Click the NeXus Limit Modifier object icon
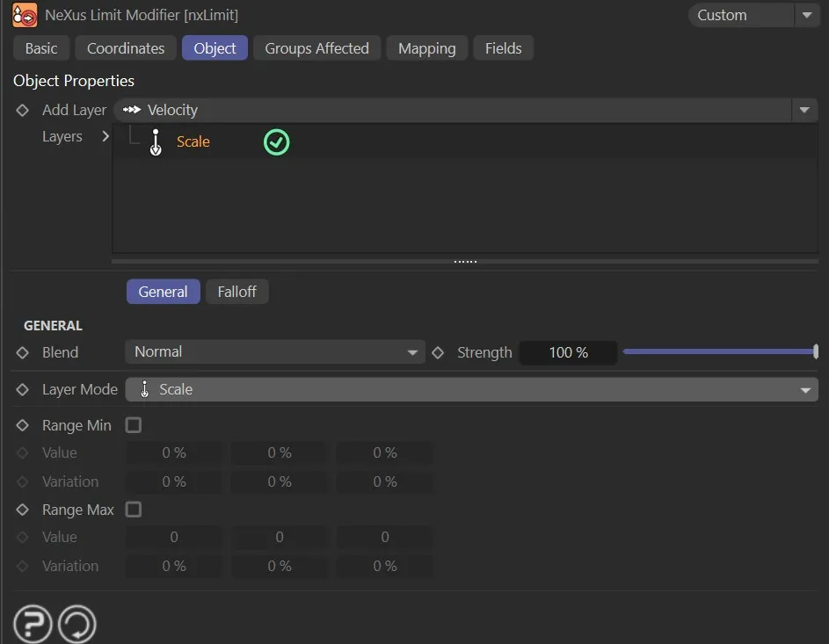829x644 pixels. (x=25, y=15)
